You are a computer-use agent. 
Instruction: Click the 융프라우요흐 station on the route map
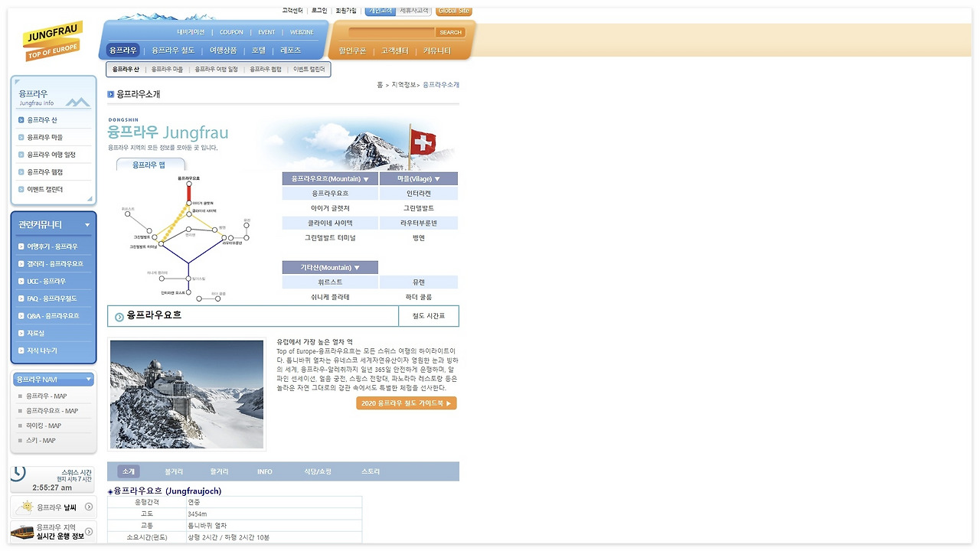click(x=188, y=183)
